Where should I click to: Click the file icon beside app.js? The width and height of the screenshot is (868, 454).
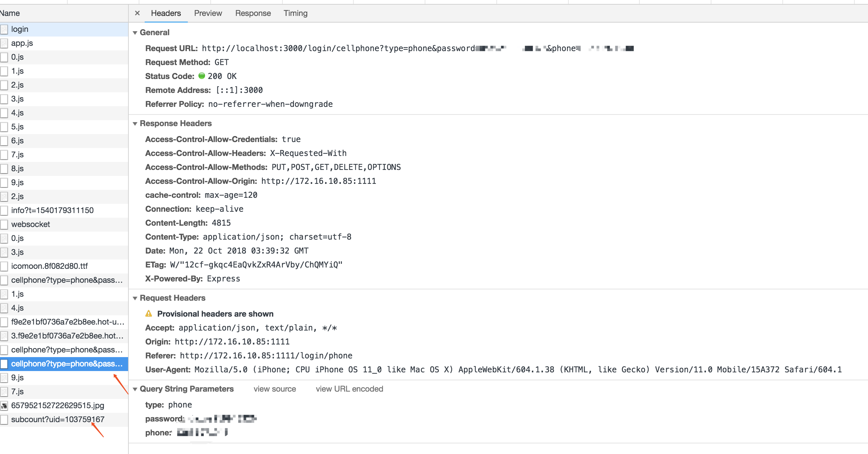[4, 43]
